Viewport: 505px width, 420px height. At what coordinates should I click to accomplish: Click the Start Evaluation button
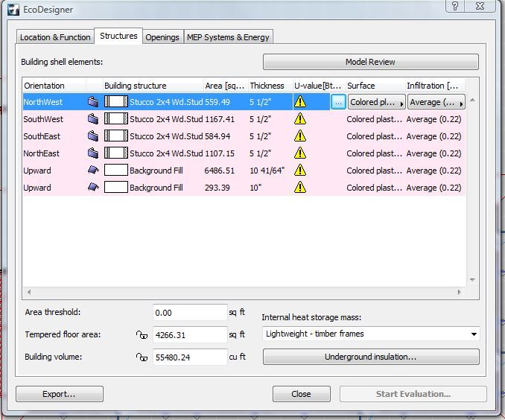coord(413,394)
